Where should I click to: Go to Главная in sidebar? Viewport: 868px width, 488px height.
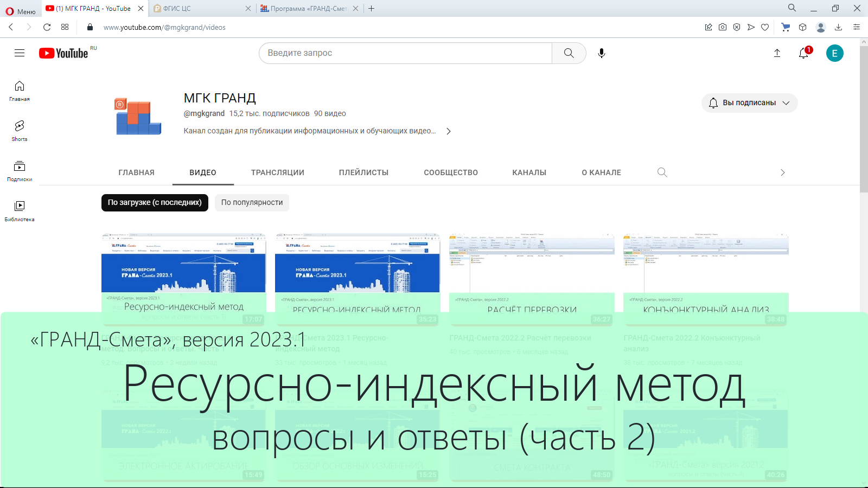tap(20, 91)
